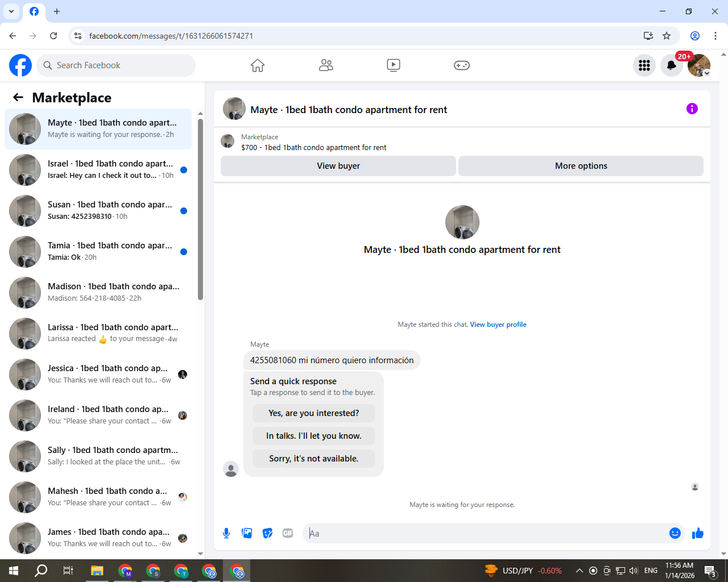The image size is (728, 582).
Task: Go back in browser
Action: [x=13, y=36]
